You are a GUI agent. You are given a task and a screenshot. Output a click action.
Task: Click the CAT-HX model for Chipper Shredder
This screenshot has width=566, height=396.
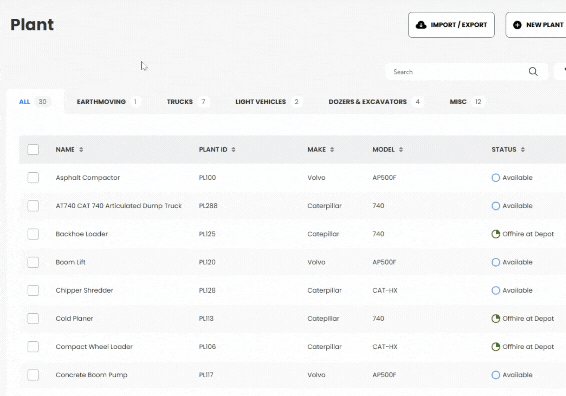click(x=385, y=290)
